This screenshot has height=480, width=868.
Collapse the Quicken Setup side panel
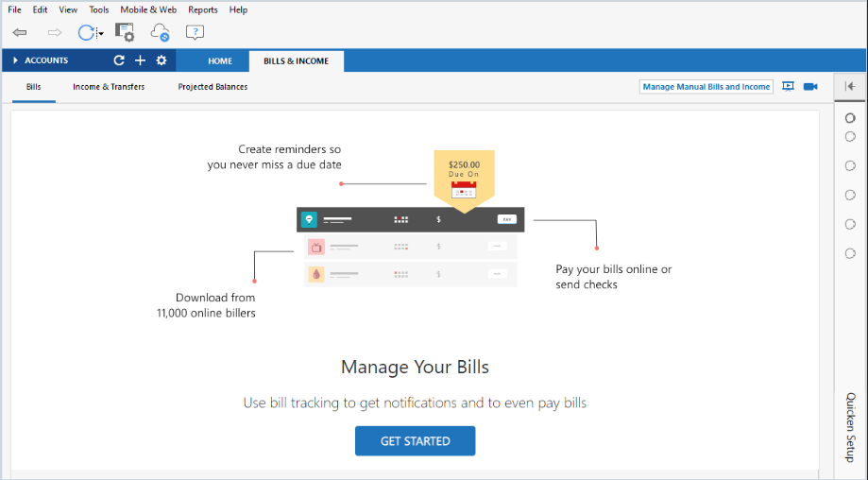pyautogui.click(x=850, y=86)
